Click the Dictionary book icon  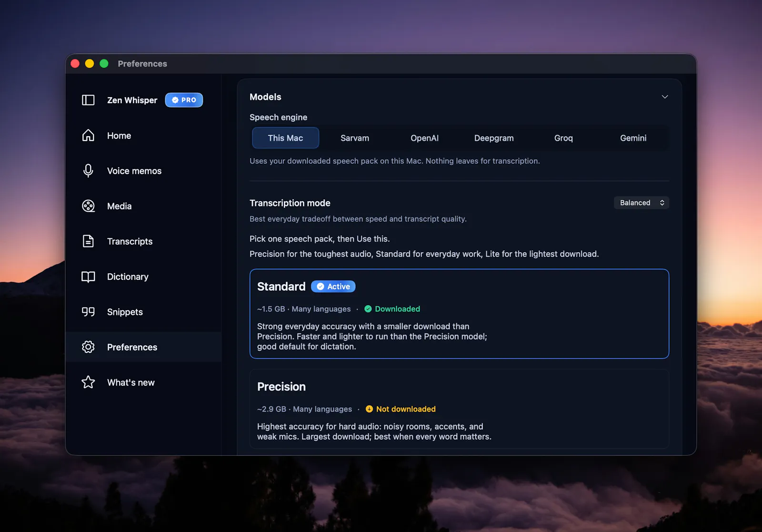pos(88,276)
